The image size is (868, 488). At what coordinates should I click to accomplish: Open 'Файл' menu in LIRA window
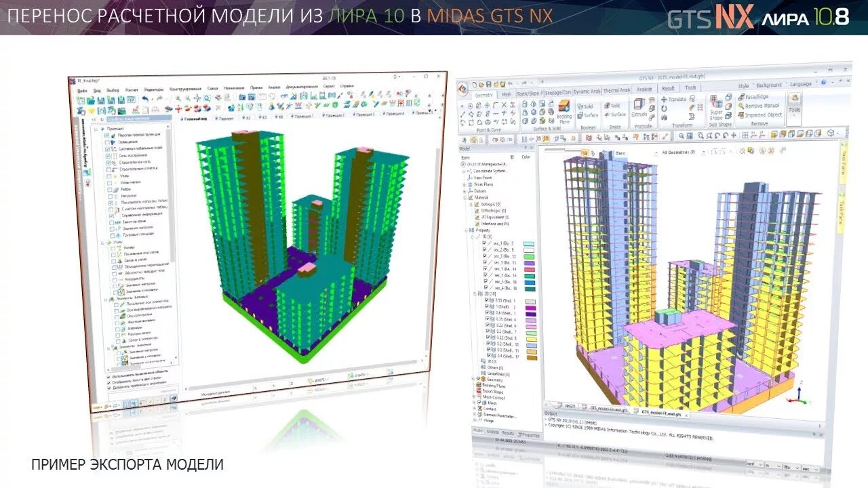click(x=82, y=90)
